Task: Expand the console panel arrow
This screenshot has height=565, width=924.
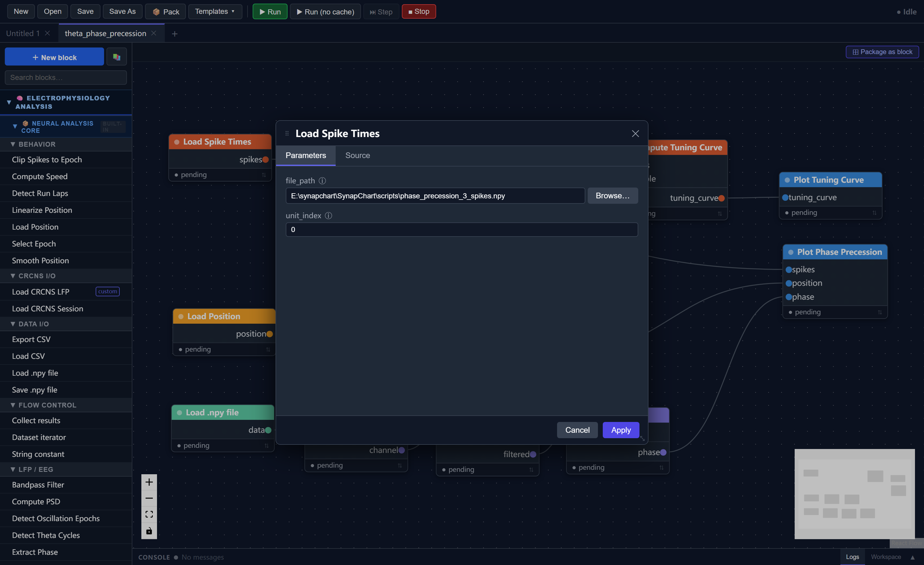Action: click(x=912, y=557)
